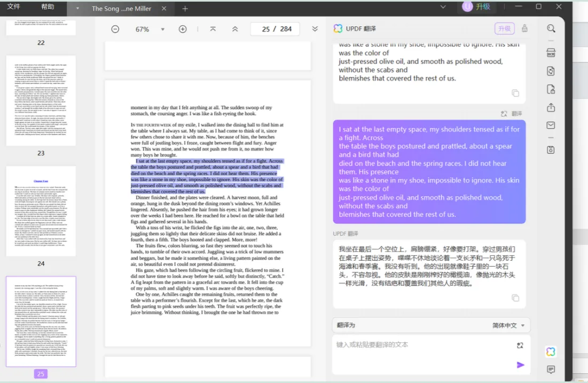Open page 22 thumbnail
This screenshot has height=383, width=588.
pyautogui.click(x=41, y=28)
